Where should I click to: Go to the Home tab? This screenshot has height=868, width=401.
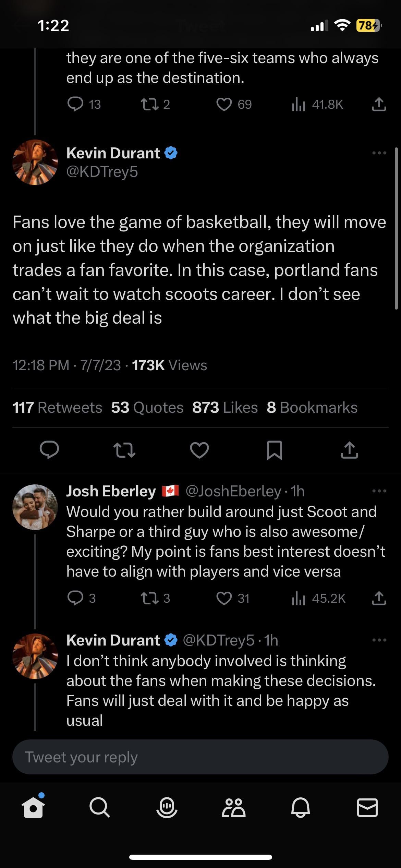(33, 808)
